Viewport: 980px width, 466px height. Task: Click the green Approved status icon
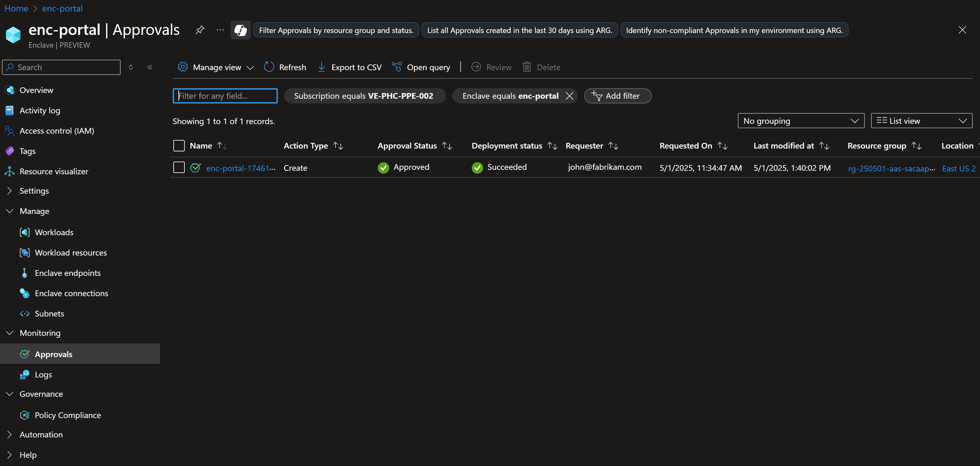tap(383, 168)
